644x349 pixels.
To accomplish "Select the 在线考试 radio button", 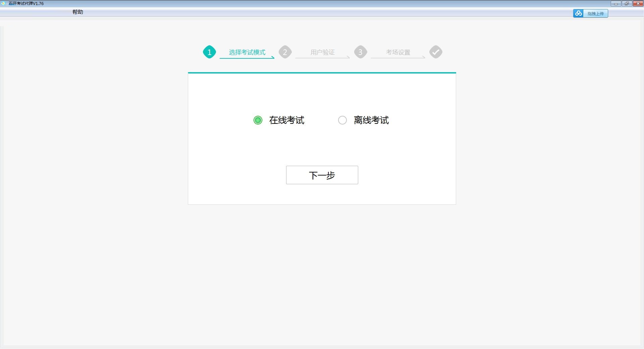I will coord(258,120).
